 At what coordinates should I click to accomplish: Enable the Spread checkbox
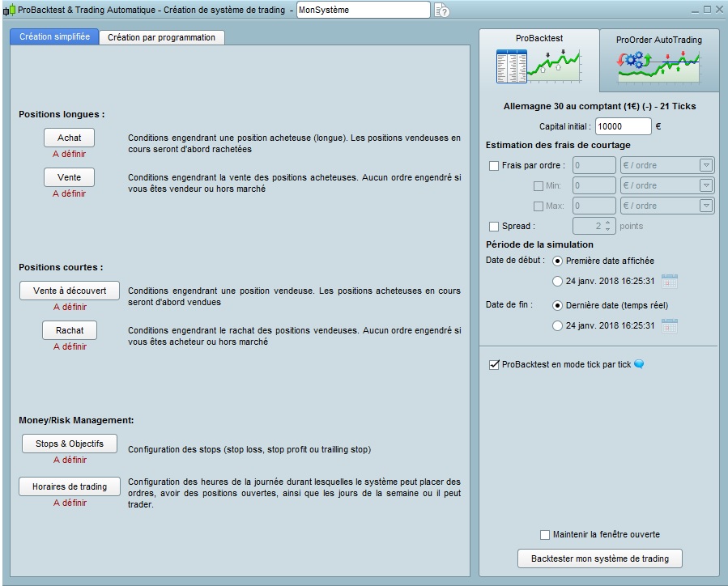coord(494,227)
